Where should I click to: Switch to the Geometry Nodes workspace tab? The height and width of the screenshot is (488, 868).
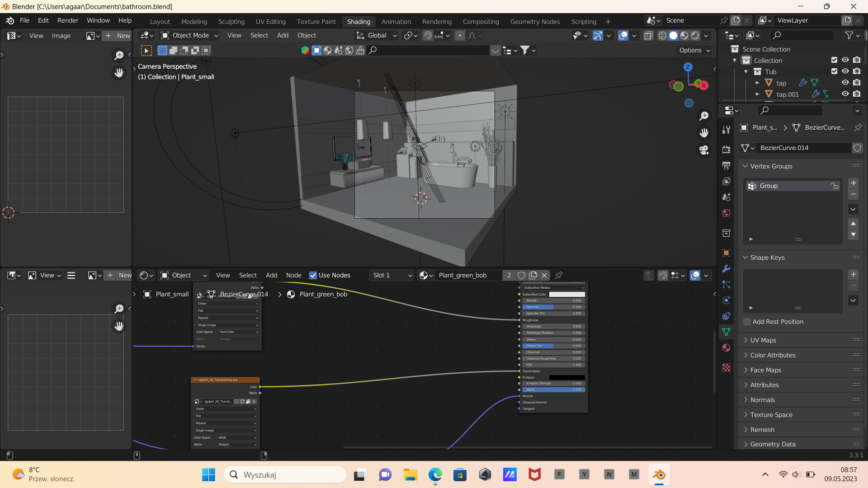click(535, 21)
